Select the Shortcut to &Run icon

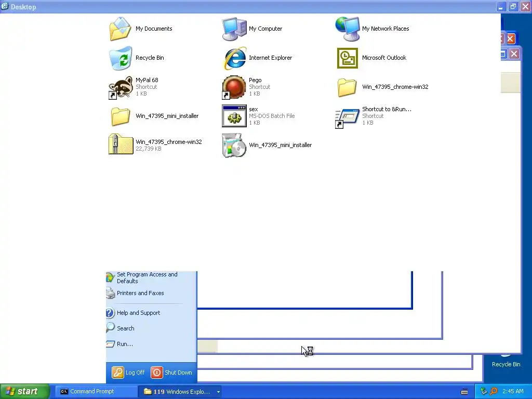coord(347,118)
